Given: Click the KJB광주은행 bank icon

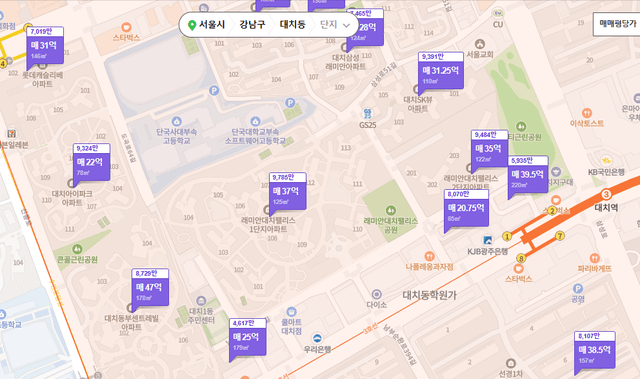Looking at the screenshot, I should point(487,240).
